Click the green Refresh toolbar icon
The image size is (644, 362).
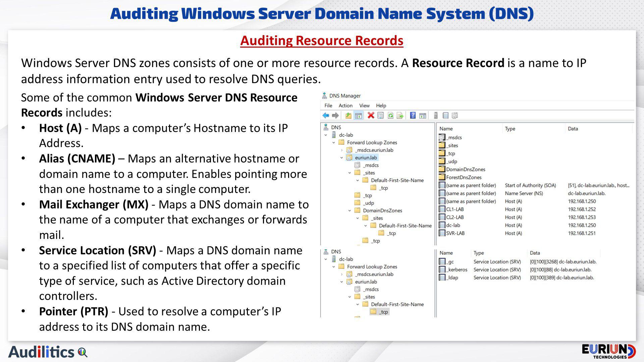pyautogui.click(x=390, y=116)
